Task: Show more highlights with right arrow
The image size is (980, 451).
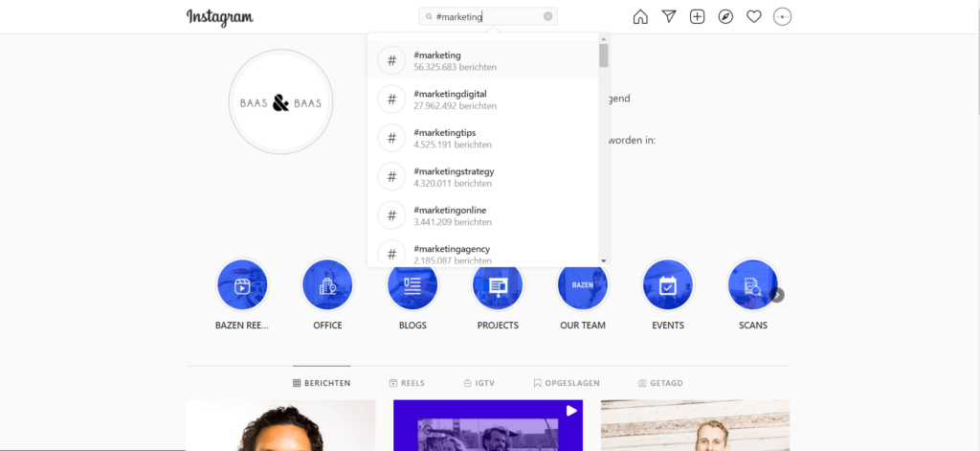Action: point(777,295)
